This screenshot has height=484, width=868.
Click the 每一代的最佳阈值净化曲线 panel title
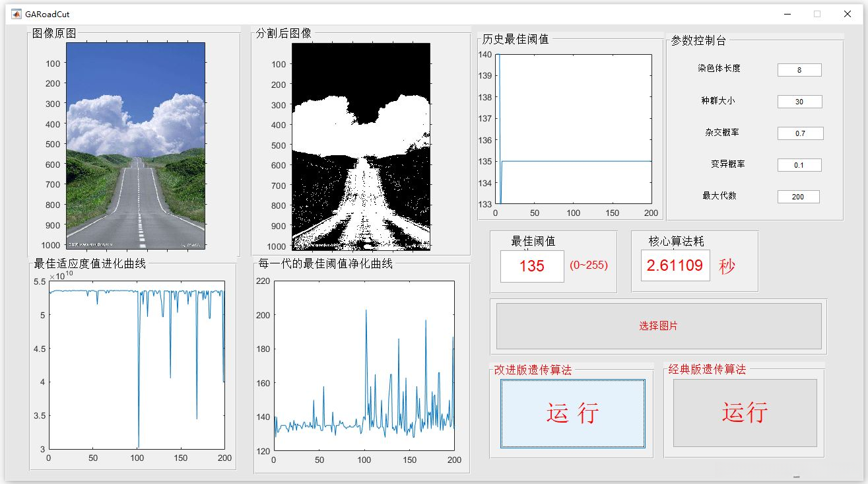click(325, 264)
